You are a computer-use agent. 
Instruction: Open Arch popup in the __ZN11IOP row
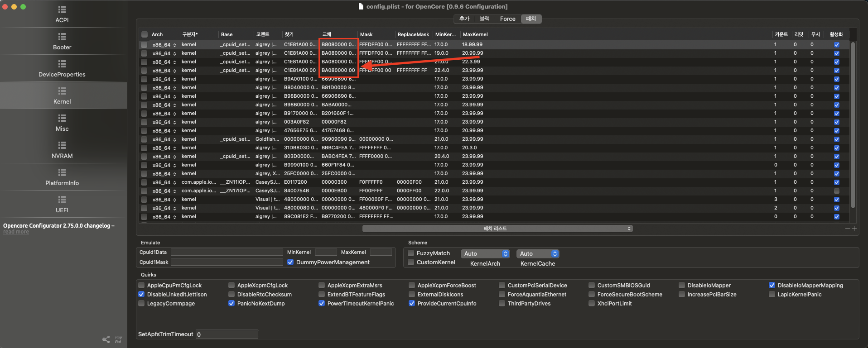tap(164, 182)
